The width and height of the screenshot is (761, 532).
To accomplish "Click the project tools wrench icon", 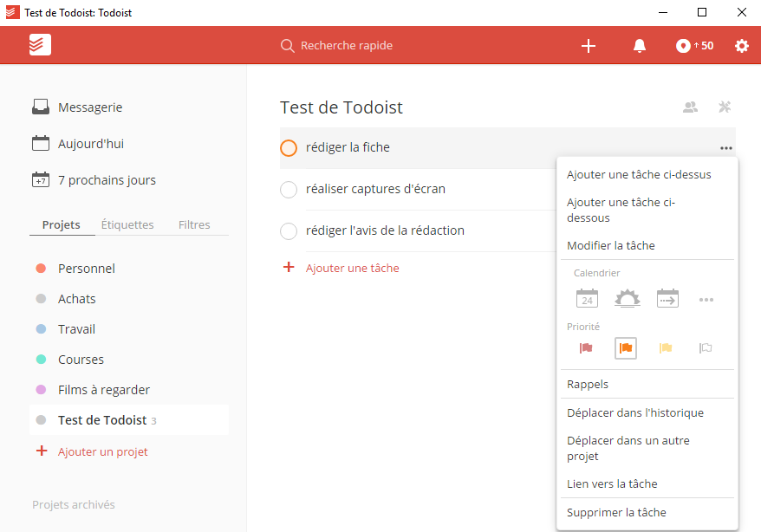I will 725,107.
